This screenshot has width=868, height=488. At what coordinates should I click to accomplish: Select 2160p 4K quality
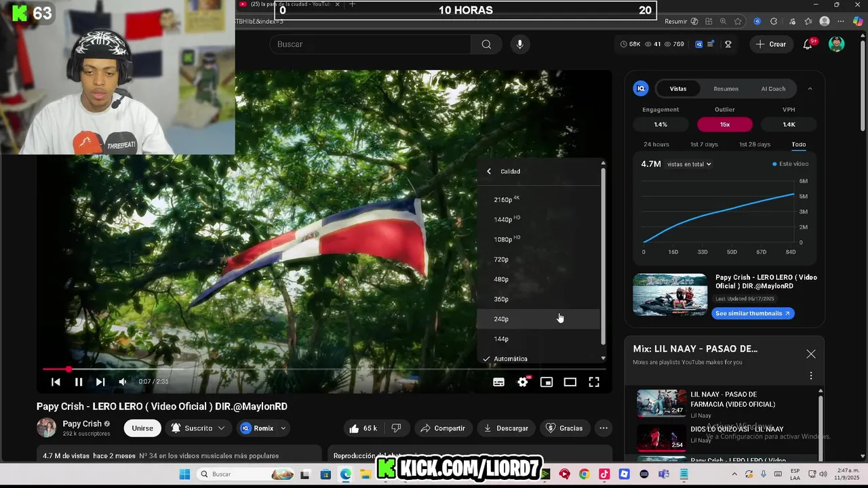tap(538, 199)
